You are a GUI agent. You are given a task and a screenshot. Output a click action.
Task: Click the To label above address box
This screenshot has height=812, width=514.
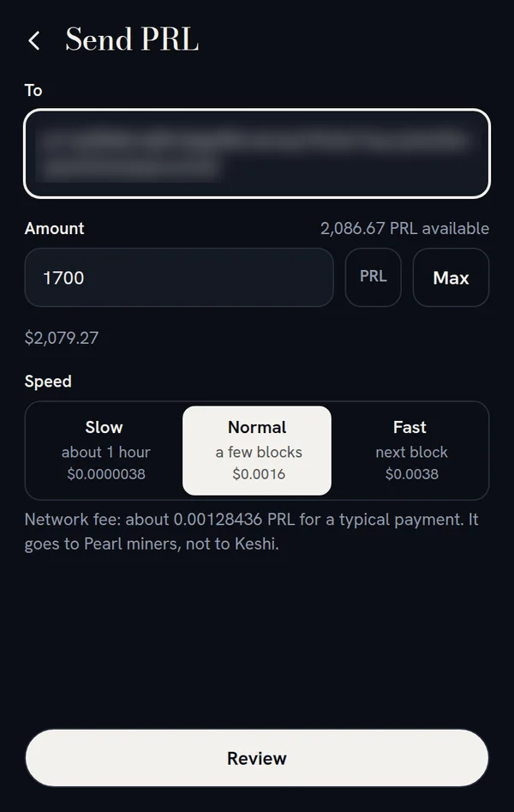coord(33,91)
